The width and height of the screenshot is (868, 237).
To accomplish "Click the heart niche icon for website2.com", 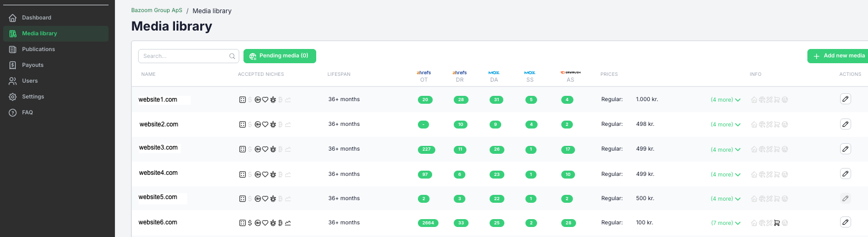I will point(265,125).
